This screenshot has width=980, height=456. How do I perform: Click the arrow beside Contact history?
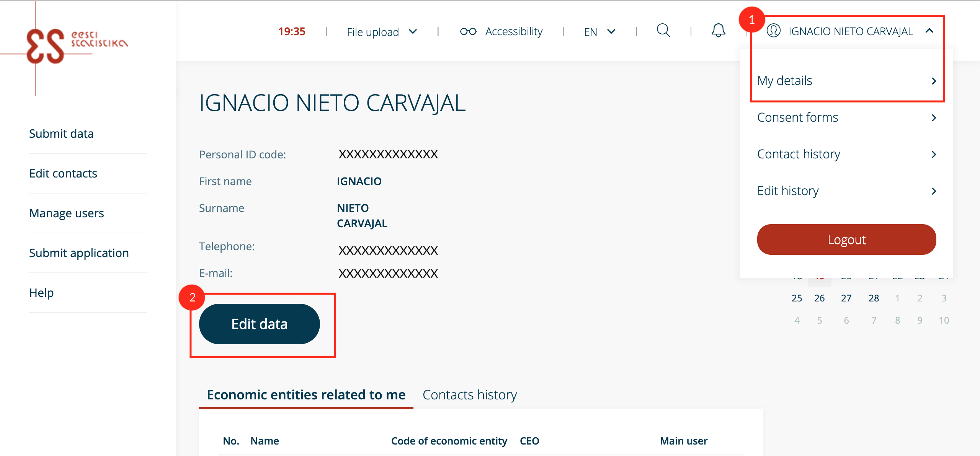(934, 154)
